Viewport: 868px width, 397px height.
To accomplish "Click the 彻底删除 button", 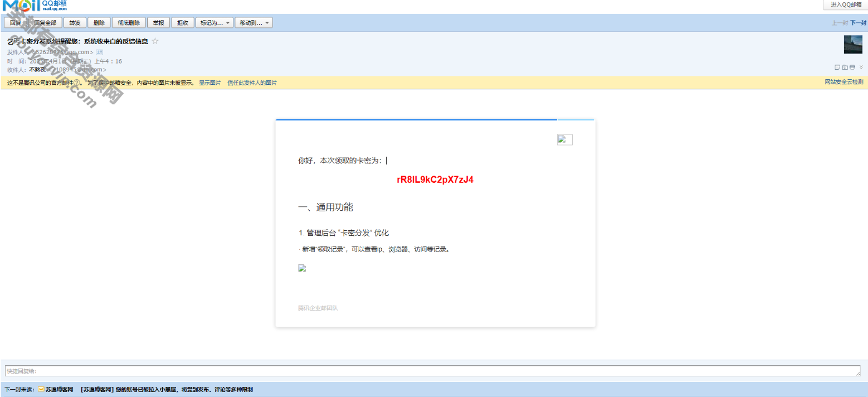I will 129,23.
